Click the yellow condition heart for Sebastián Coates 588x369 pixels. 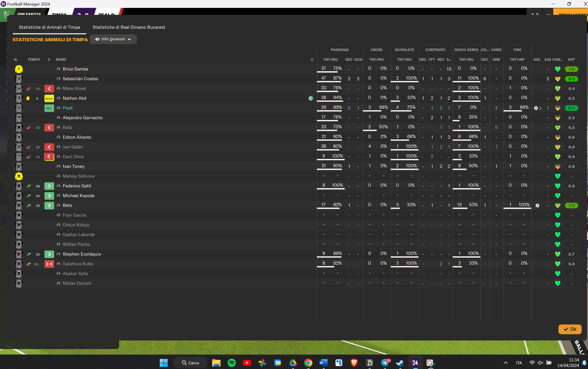558,79
